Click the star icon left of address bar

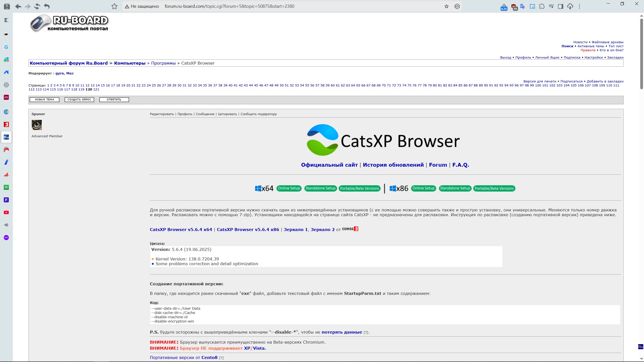point(114,6)
